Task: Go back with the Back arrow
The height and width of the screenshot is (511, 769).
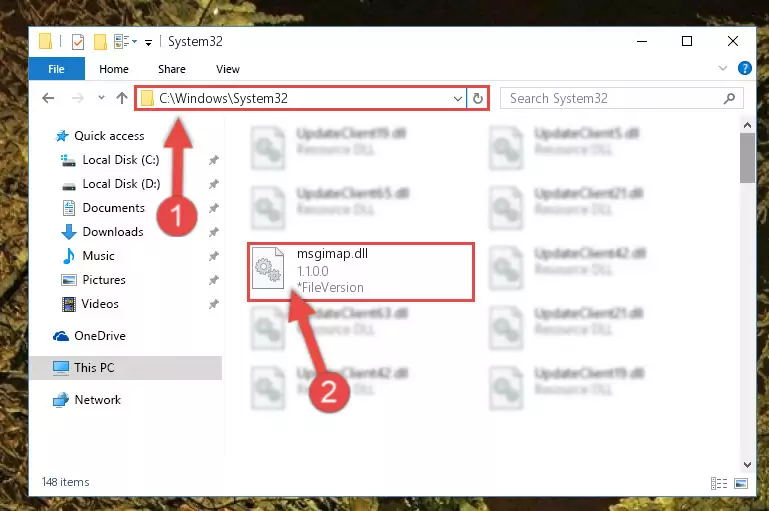Action: (x=48, y=98)
